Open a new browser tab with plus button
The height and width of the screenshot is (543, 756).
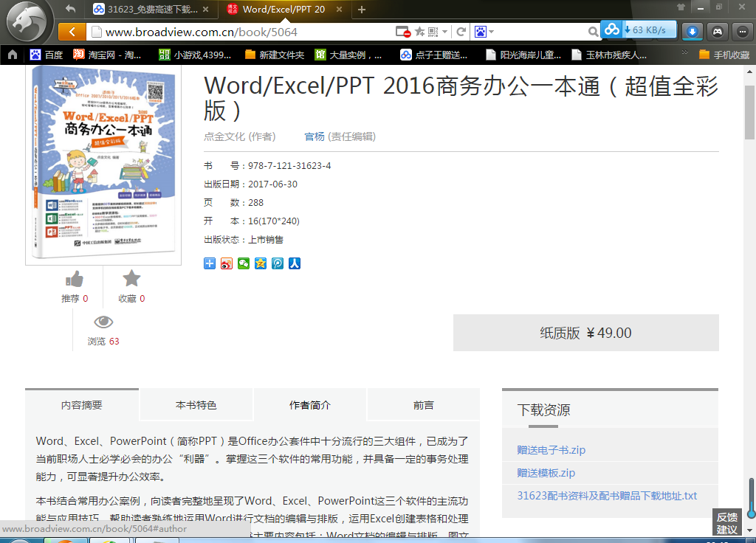coord(362,9)
